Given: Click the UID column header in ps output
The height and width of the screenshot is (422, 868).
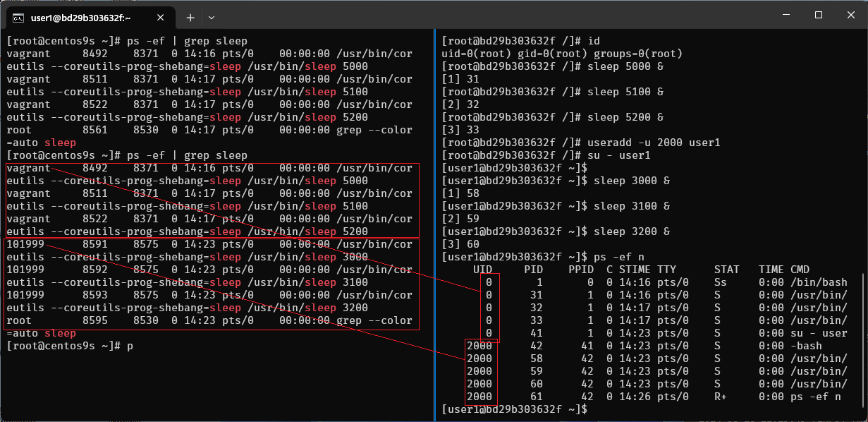Looking at the screenshot, I should [483, 270].
